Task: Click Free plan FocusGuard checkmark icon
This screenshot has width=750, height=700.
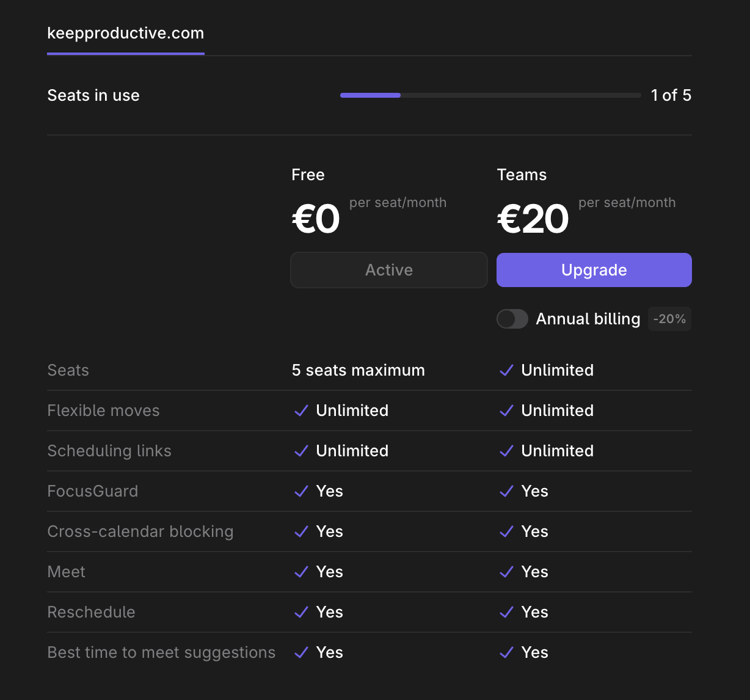Action: pos(301,491)
